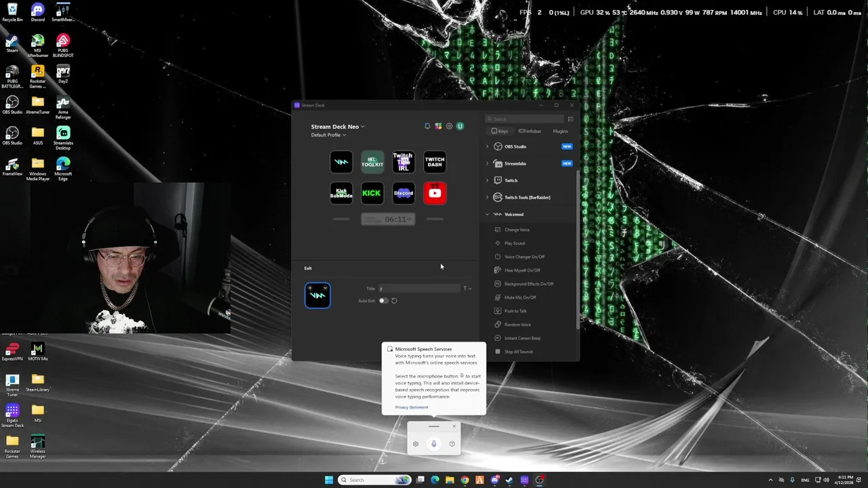Expand the Twitch plugin category
This screenshot has width=868, height=488.
click(x=487, y=180)
